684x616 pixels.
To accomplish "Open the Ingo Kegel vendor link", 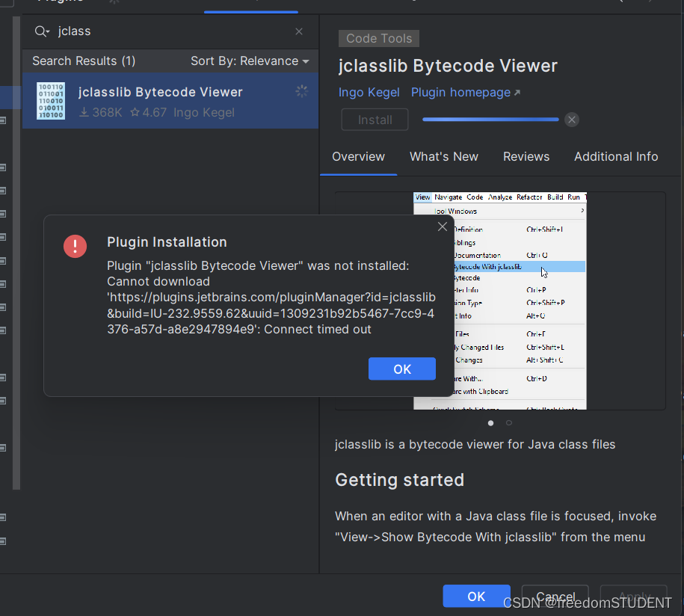I will tap(369, 91).
